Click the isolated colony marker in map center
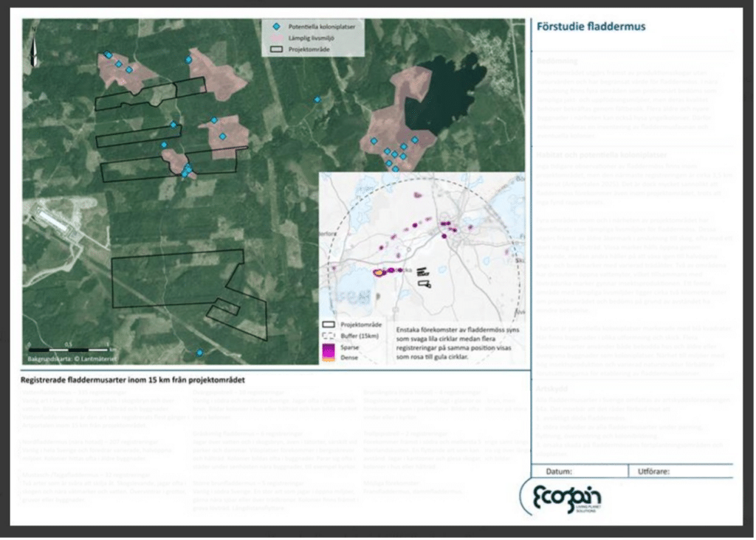 click(317, 99)
